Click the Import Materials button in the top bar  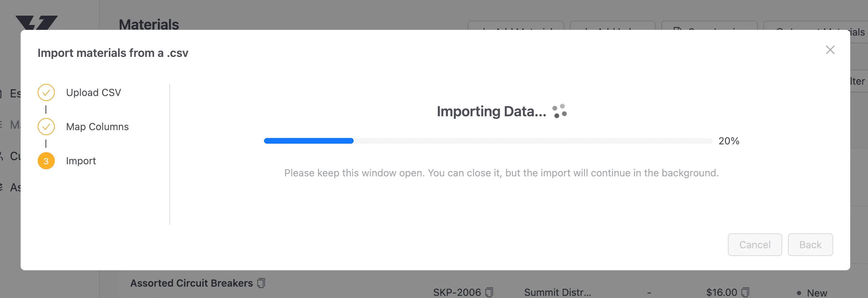click(818, 31)
